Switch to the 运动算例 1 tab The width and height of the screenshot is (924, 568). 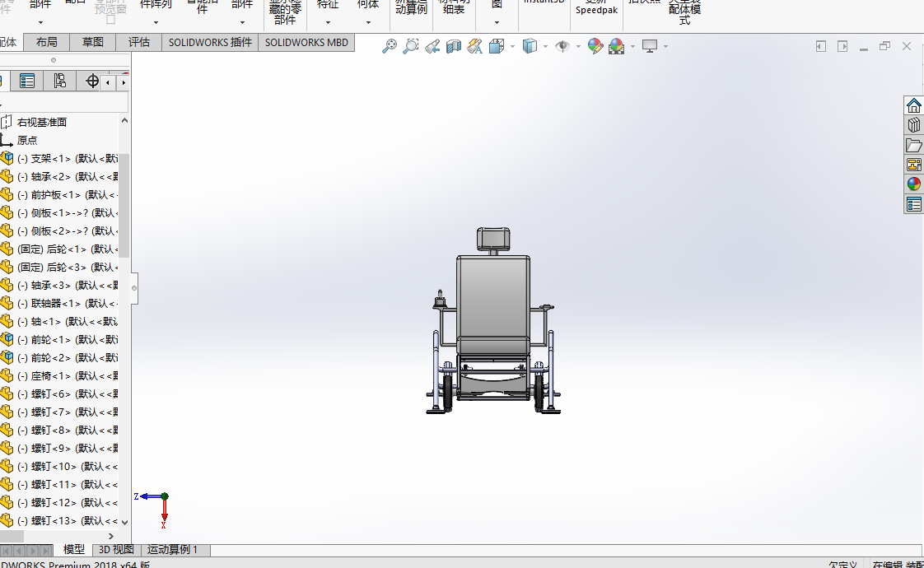click(172, 550)
